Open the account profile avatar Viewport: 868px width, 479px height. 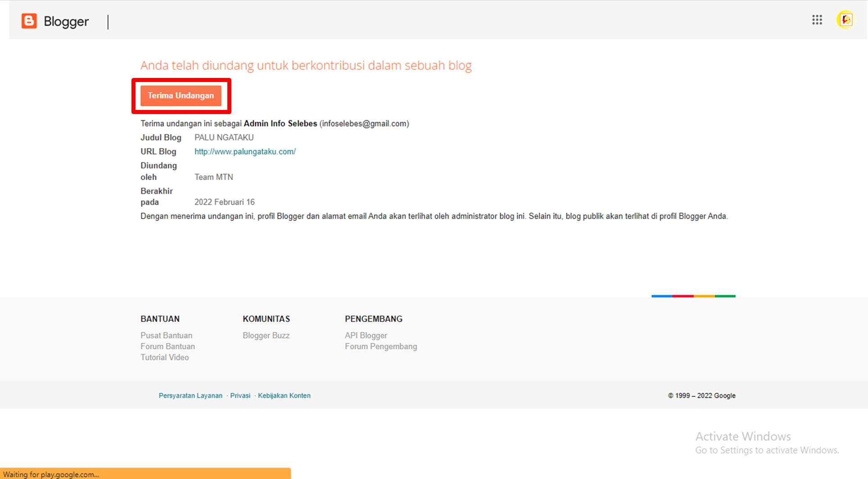(845, 20)
